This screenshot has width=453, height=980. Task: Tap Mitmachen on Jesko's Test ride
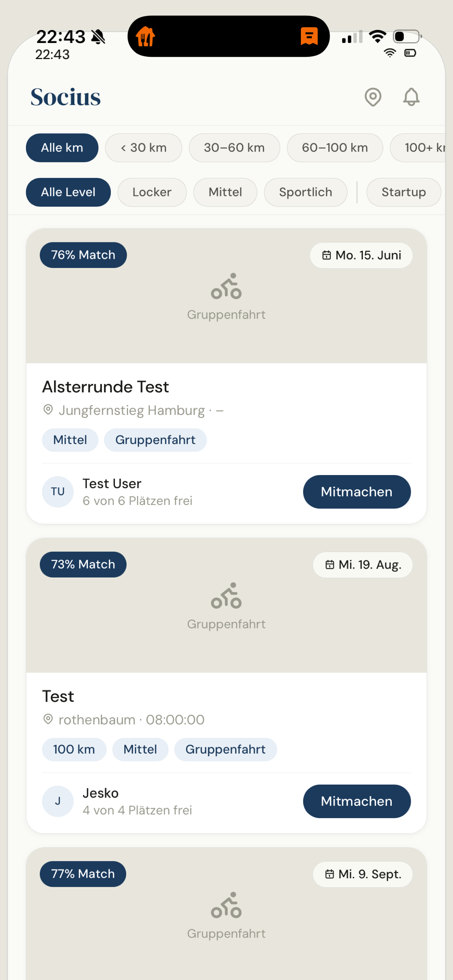[x=357, y=801]
